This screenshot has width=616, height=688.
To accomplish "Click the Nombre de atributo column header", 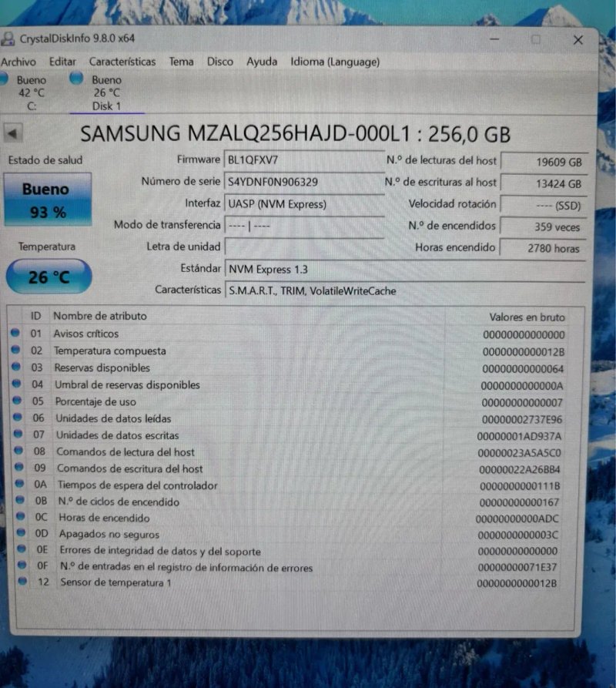I will (100, 316).
